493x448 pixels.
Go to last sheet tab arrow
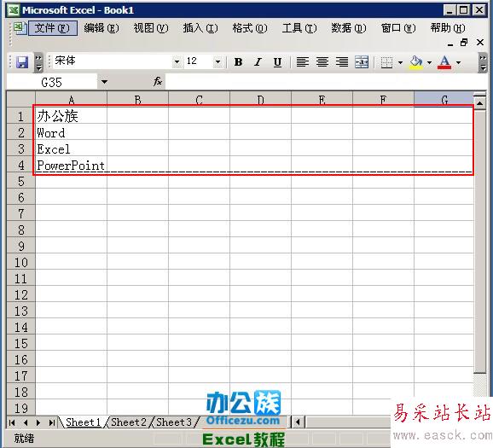coord(52,422)
